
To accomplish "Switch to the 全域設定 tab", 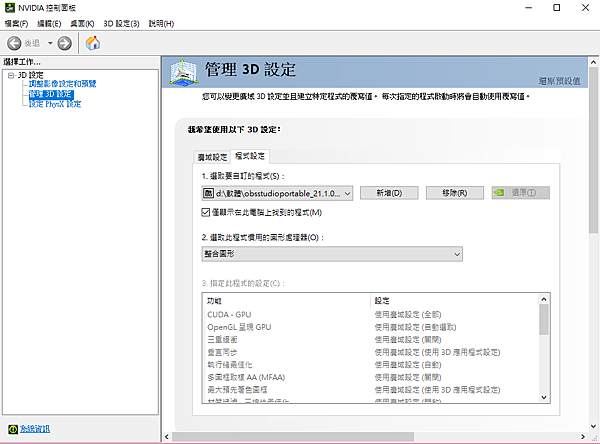I will tap(212, 157).
